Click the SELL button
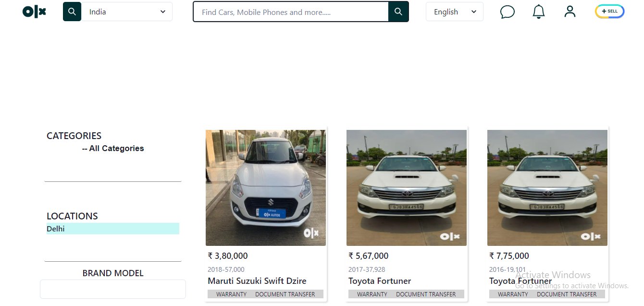644x306 pixels. (x=609, y=11)
